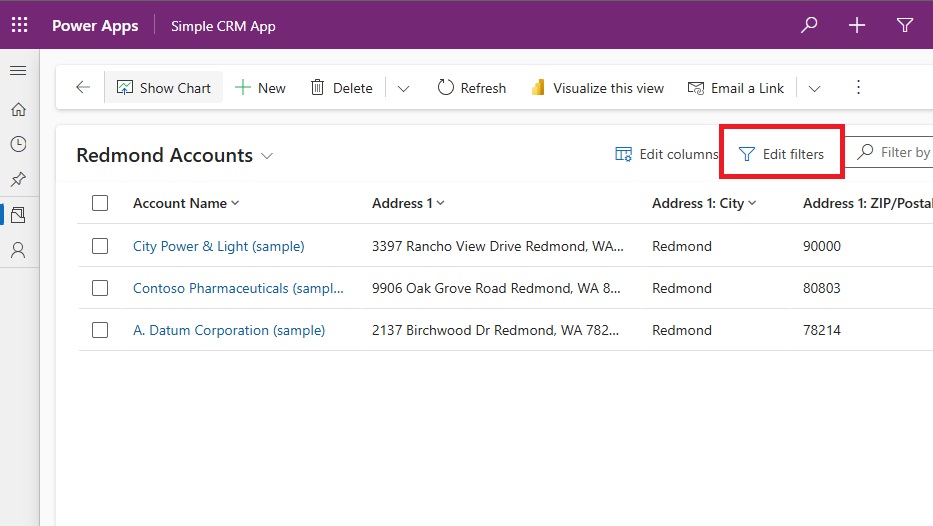Open A. Datum Corporation (sample) link
933x526 pixels.
click(x=229, y=330)
